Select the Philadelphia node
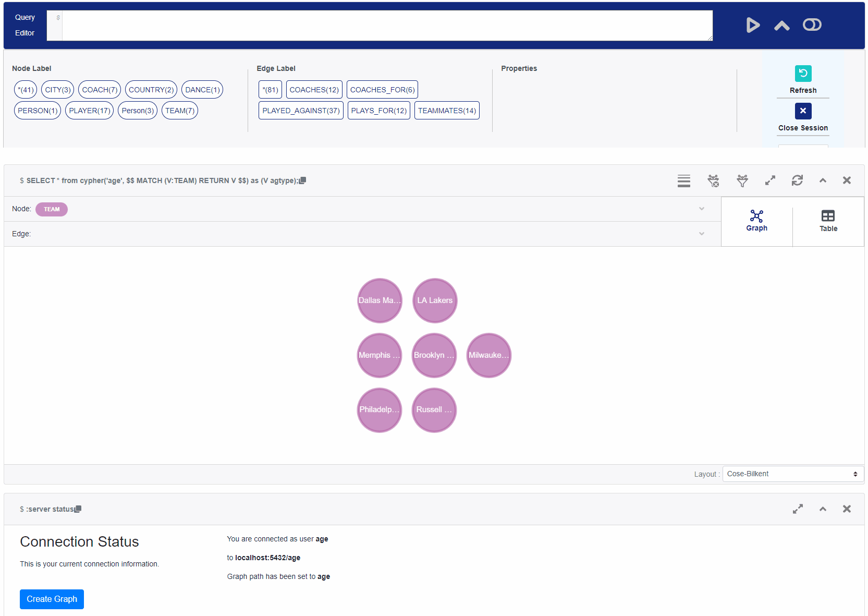This screenshot has width=868, height=616. click(380, 410)
